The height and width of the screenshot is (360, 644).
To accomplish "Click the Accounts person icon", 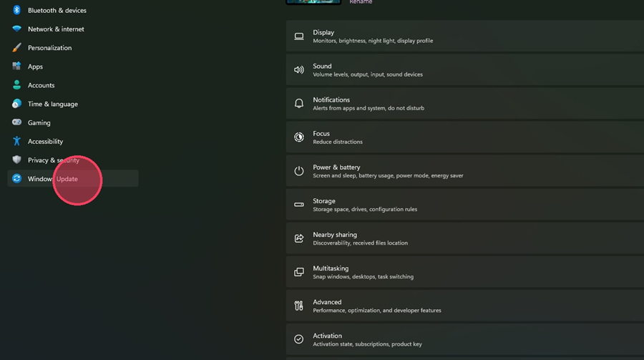I will pos(16,85).
